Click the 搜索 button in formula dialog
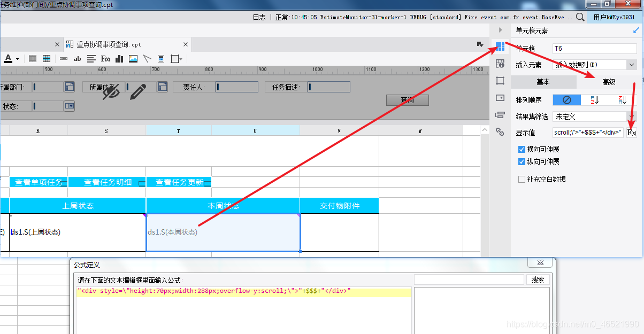The height and width of the screenshot is (334, 644). click(x=538, y=279)
